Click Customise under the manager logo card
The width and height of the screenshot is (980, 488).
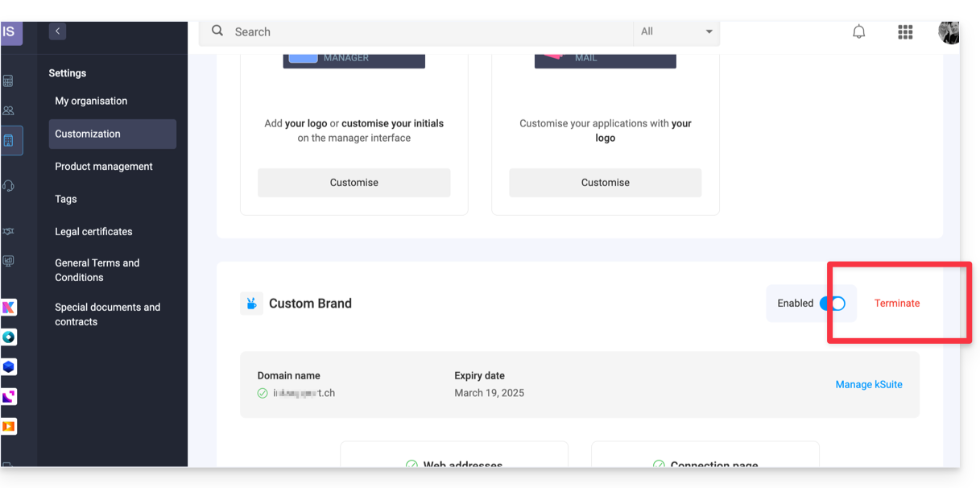(x=354, y=183)
